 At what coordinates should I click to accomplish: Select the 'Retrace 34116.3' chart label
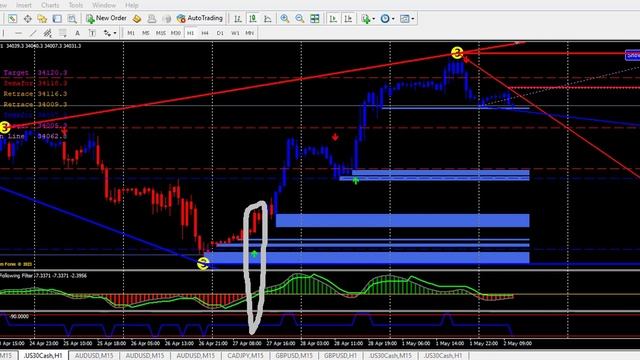tap(35, 94)
